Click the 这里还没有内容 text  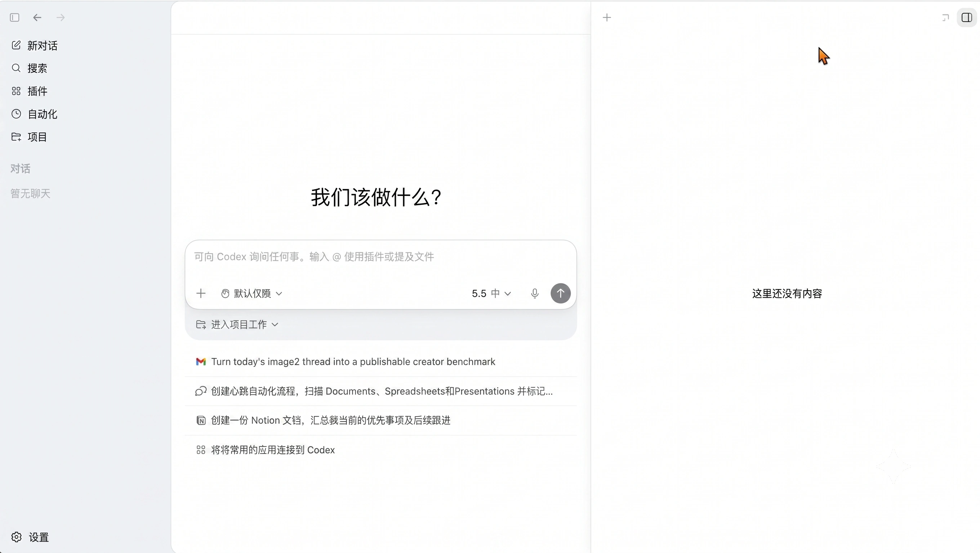click(x=787, y=293)
